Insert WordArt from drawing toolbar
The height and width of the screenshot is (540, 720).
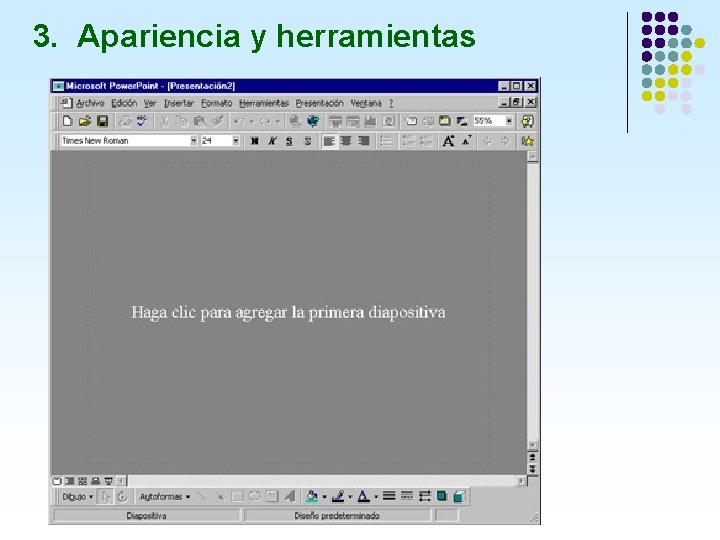click(x=289, y=496)
